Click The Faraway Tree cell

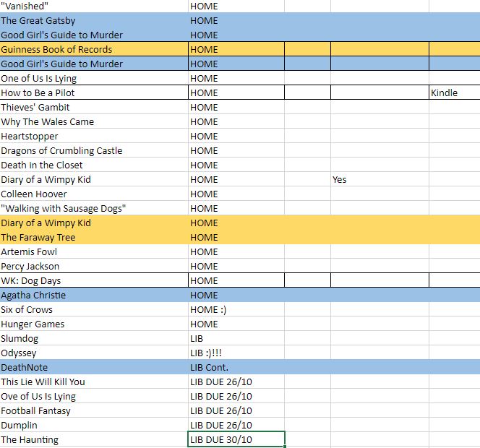click(x=94, y=237)
